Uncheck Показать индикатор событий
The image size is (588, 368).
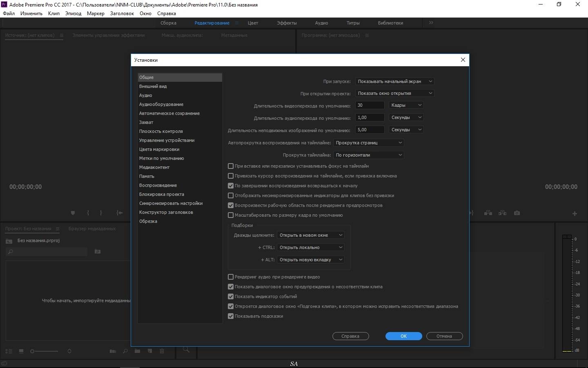(x=231, y=296)
